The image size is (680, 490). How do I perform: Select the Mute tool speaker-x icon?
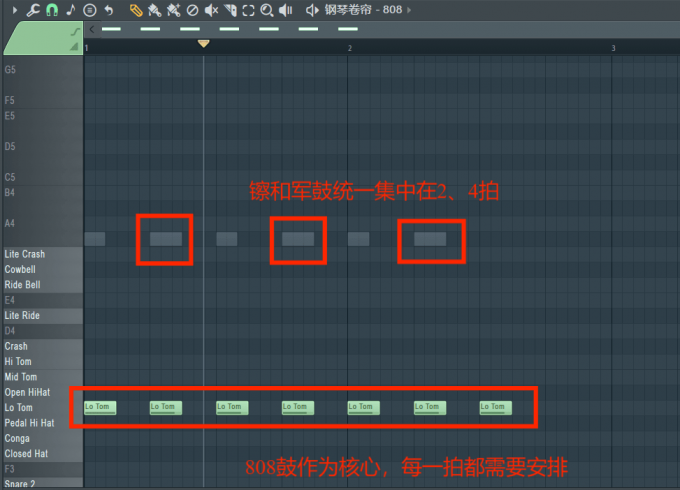pos(211,10)
